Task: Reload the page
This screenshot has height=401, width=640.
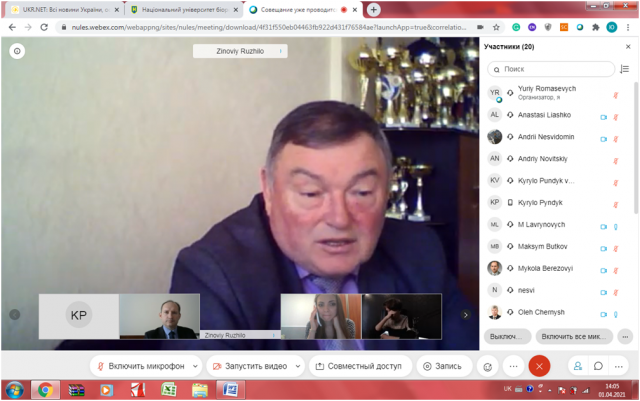Action: [x=44, y=27]
